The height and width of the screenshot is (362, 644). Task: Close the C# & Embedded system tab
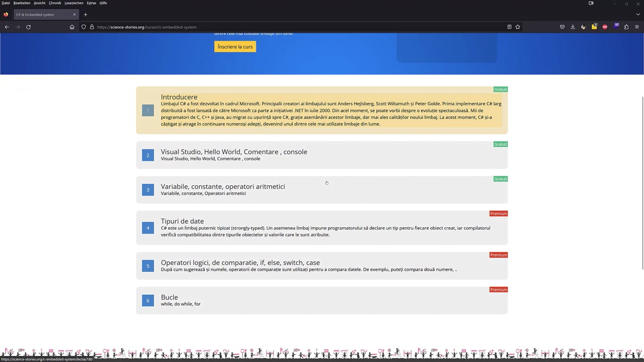tap(74, 15)
